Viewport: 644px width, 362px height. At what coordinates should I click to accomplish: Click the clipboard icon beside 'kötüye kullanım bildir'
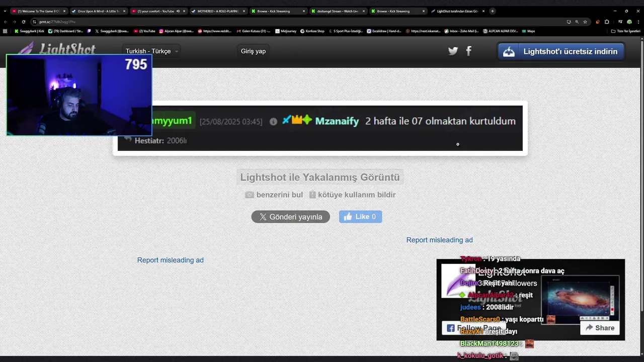pyautogui.click(x=312, y=195)
